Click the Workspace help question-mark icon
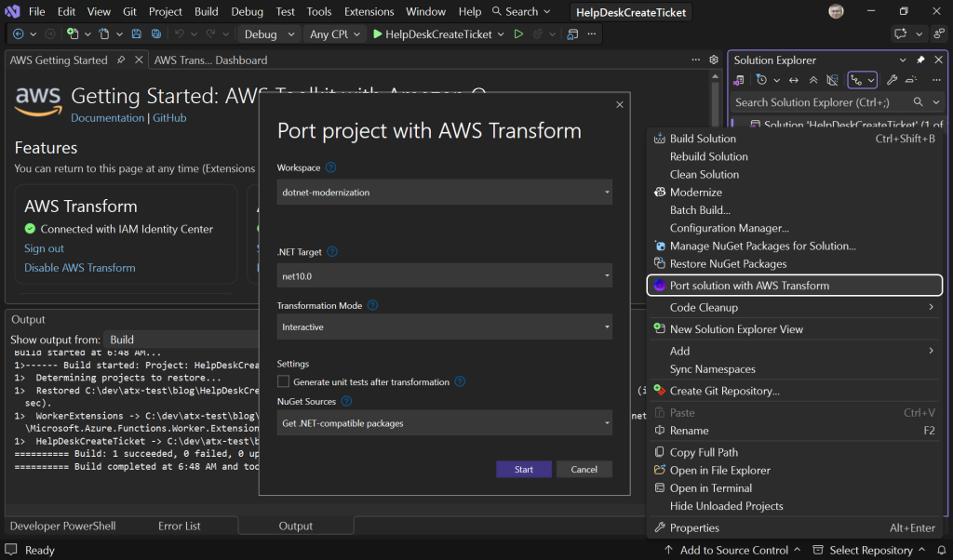 [330, 167]
